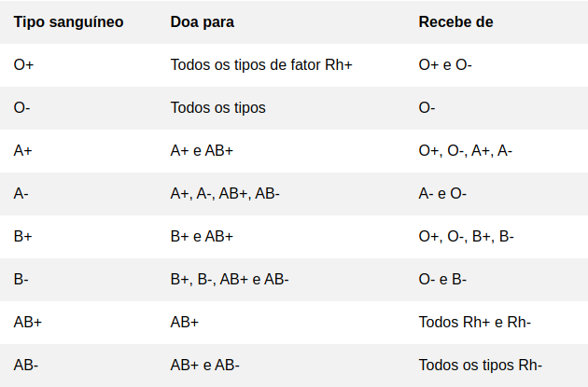
Task: Click the "Doa para" column header
Action: 203,21
